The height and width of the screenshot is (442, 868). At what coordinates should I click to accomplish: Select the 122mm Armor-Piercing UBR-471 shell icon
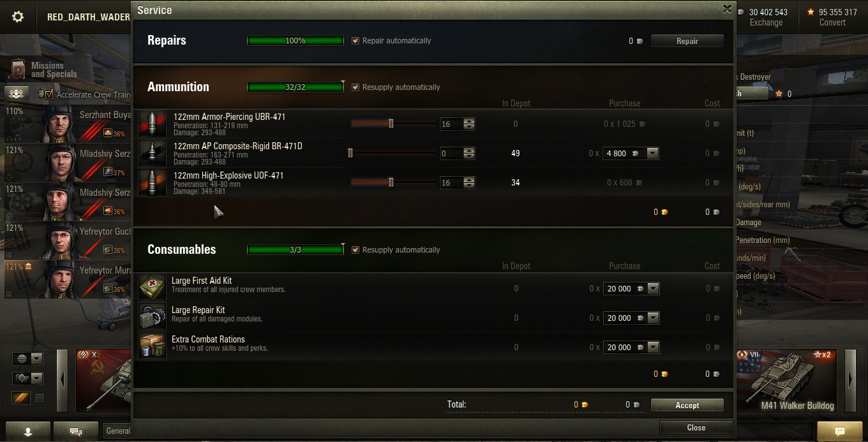coord(153,124)
